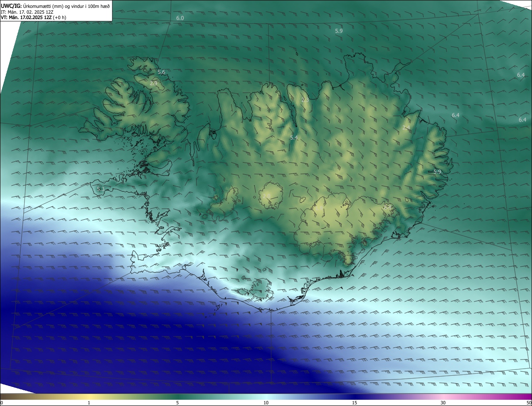Viewport: 532px width, 406px height.
Task: Select the "VT: Mán. 17.02.2025 12Z (+0 h)" line
Action: 33,17
